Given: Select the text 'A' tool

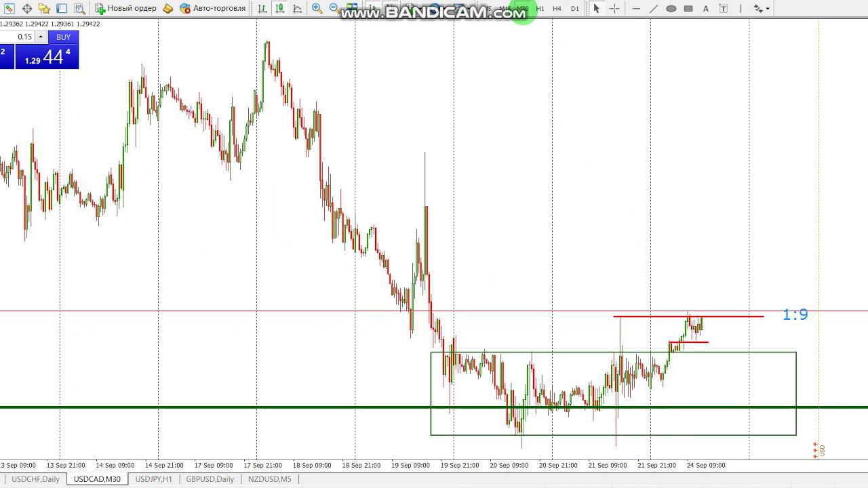Looking at the screenshot, I should 706,9.
